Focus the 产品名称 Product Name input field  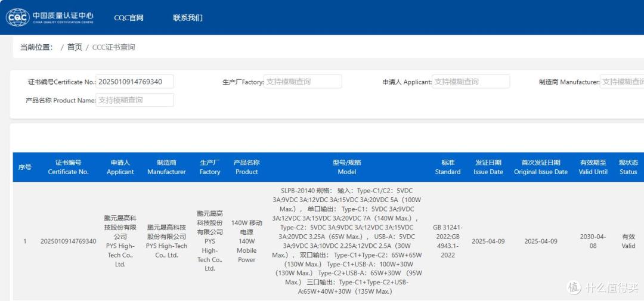pos(135,100)
